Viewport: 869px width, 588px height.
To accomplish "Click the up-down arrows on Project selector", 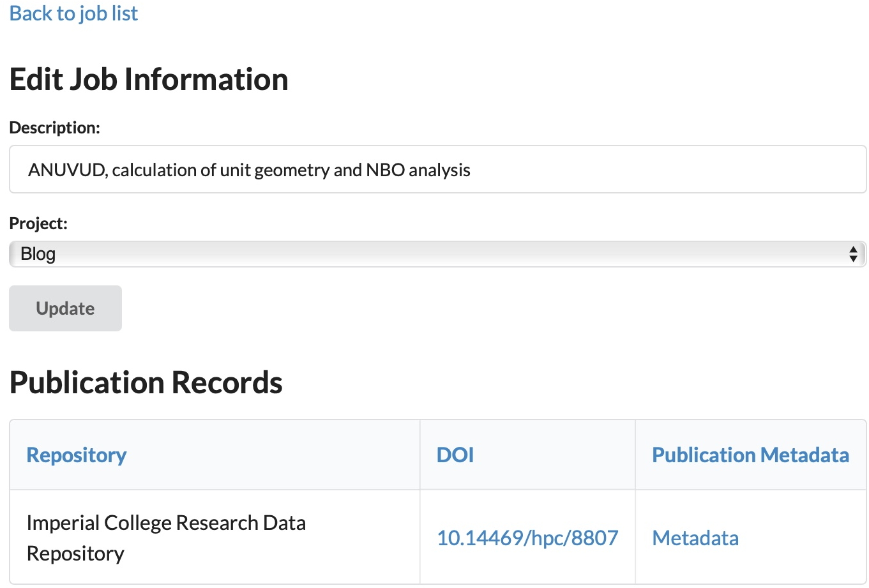I will point(852,254).
